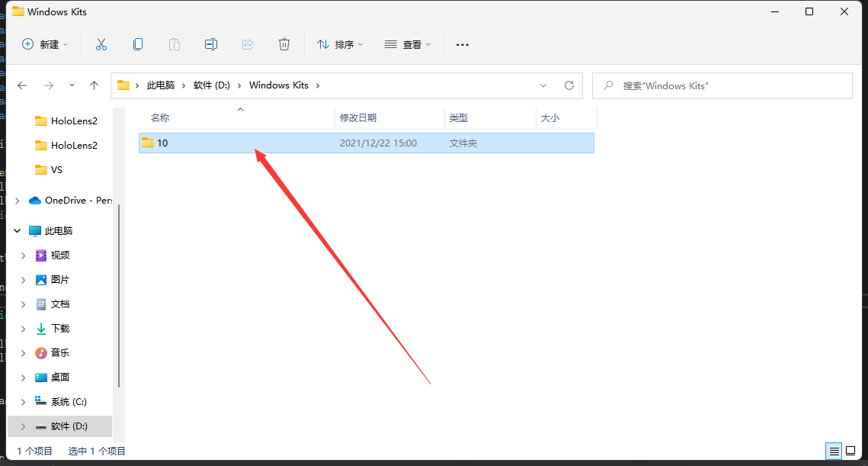Open 图片 (Pictures) in sidebar

(53, 280)
